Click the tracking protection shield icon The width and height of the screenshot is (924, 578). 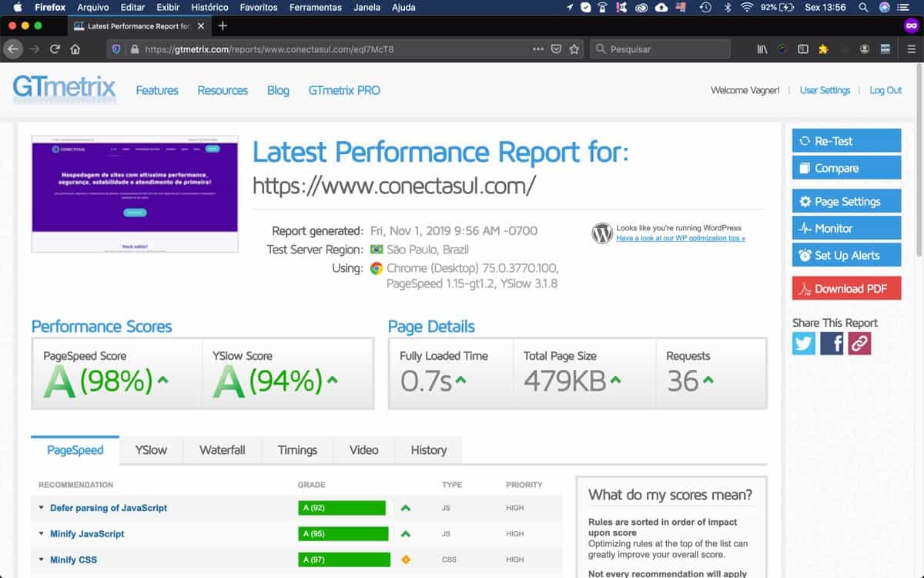pyautogui.click(x=117, y=49)
